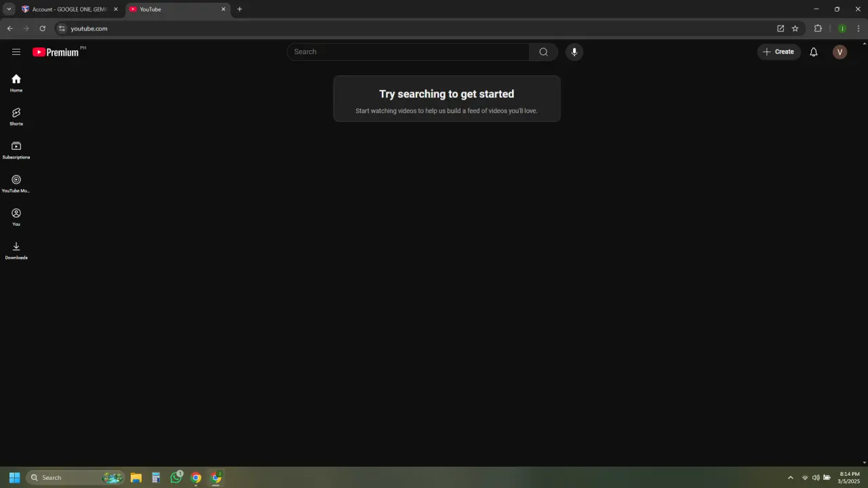View site information icon in address bar
The height and width of the screenshot is (488, 868).
[62, 28]
